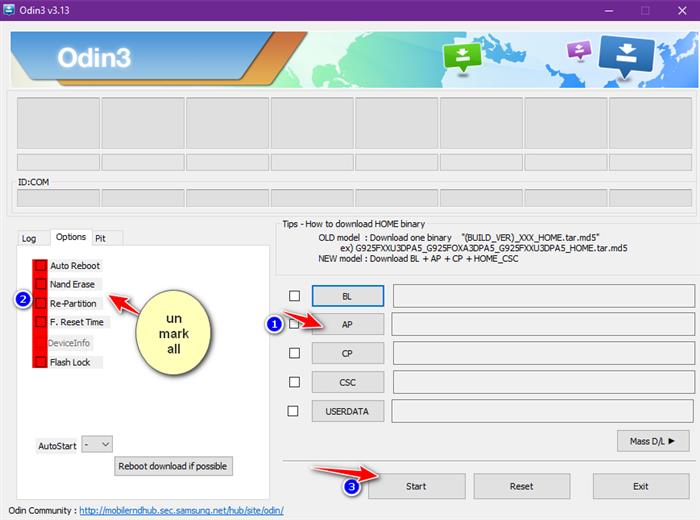The width and height of the screenshot is (700, 520).
Task: Toggle the F. Reset Time checkbox
Action: click(41, 322)
